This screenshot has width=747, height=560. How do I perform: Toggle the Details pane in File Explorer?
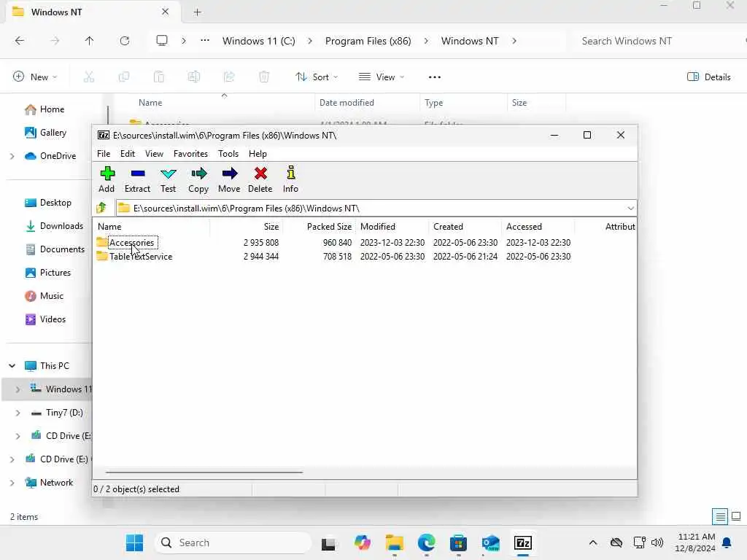(709, 77)
